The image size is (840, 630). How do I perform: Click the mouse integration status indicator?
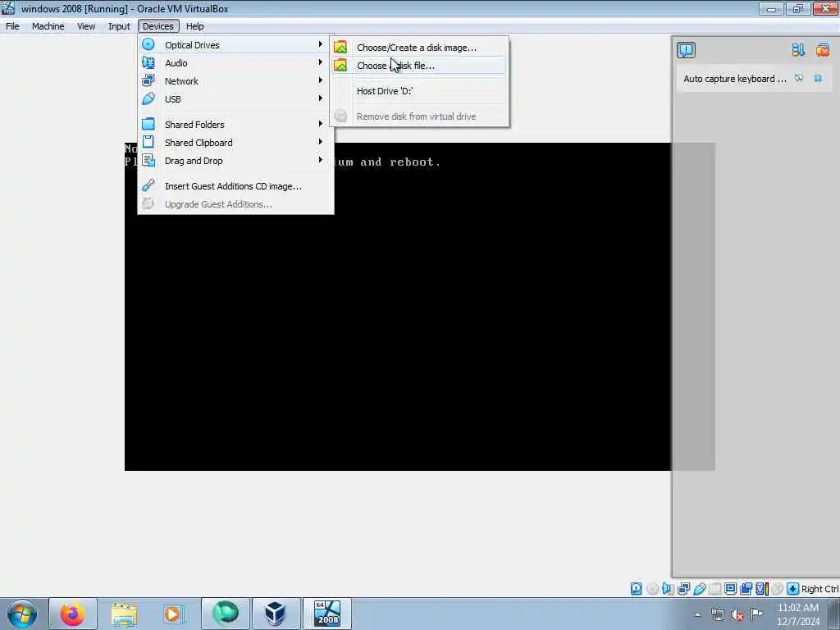coord(778,589)
